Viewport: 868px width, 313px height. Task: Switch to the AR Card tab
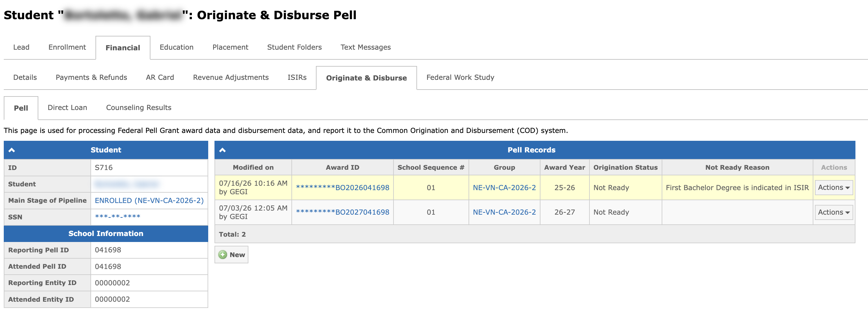tap(160, 78)
